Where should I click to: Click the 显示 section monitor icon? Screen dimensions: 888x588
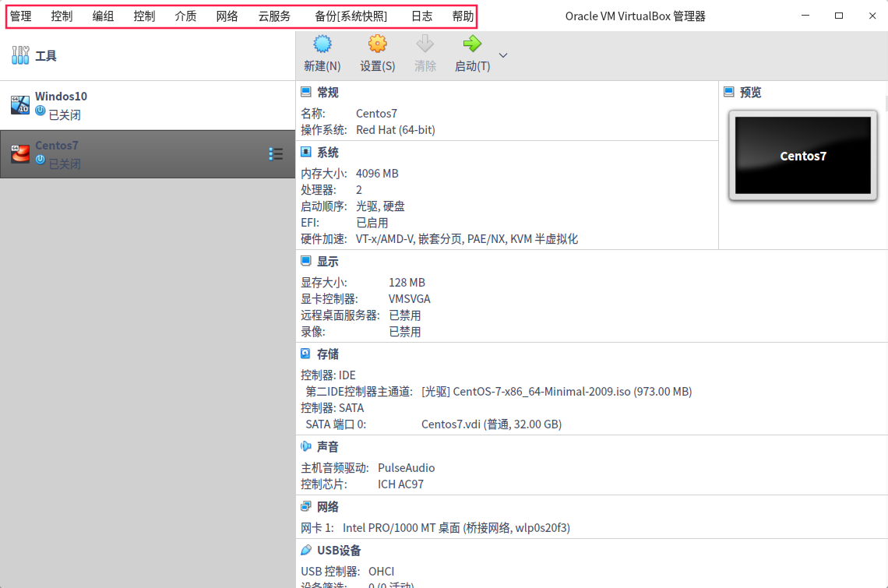(306, 261)
